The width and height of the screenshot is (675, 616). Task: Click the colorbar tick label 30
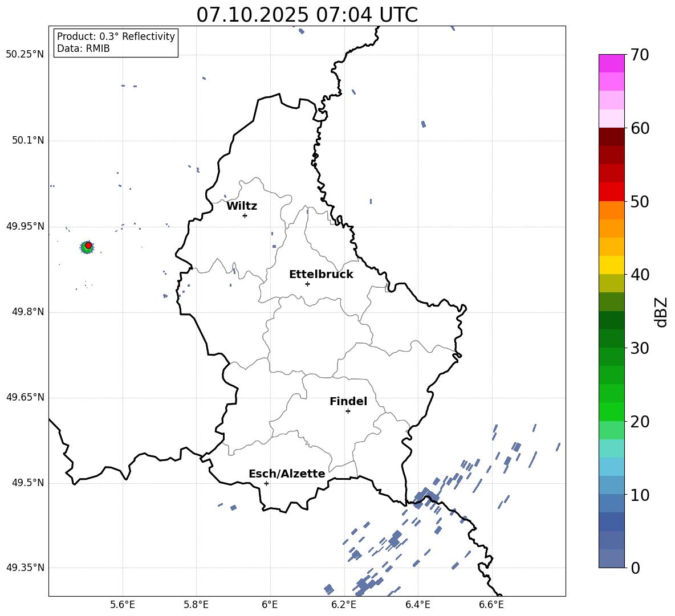coord(640,348)
